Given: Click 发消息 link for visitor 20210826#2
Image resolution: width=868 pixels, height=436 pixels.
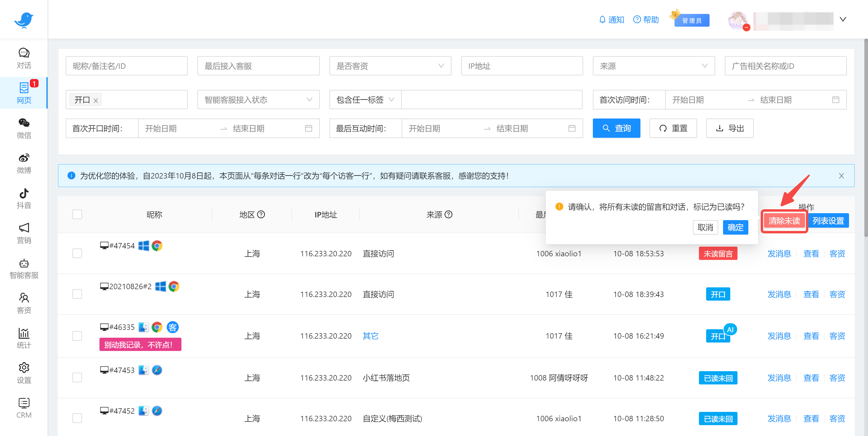Looking at the screenshot, I should coord(779,294).
